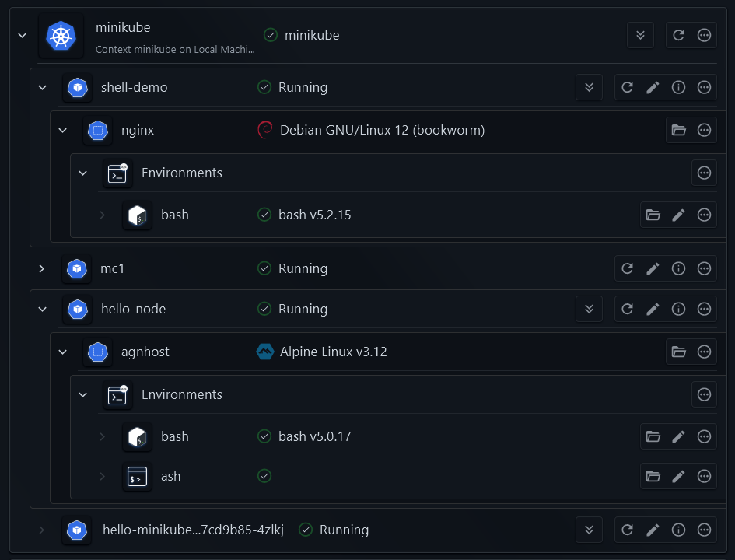The height and width of the screenshot is (560, 735).
Task: Collapse the hello-node pod tree
Action: [42, 309]
